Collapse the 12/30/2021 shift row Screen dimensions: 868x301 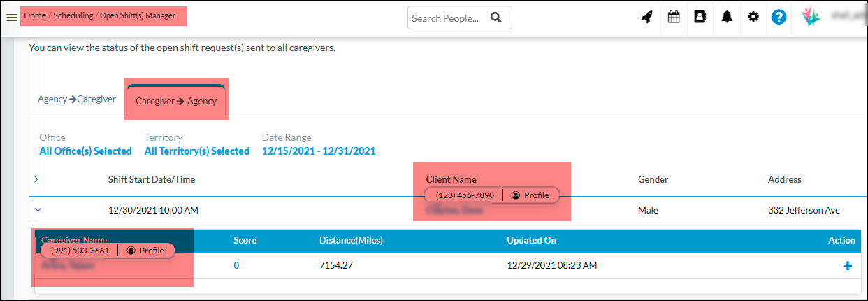coord(38,209)
